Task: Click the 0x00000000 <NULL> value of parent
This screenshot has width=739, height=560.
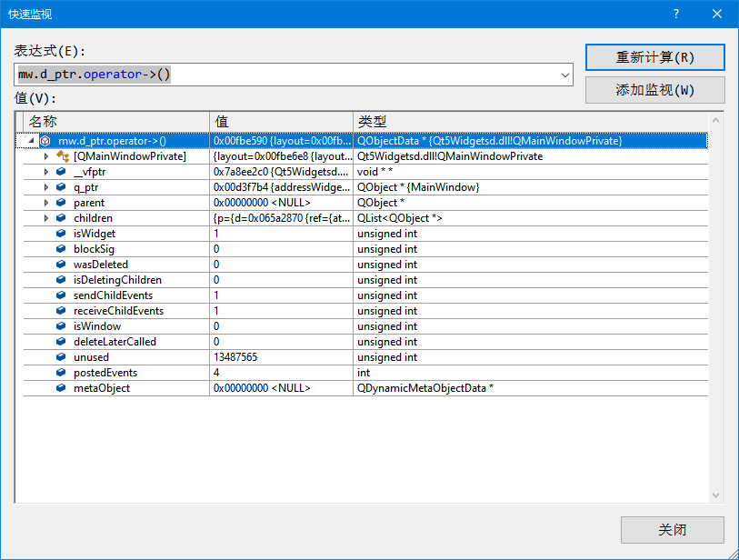Action: click(x=262, y=203)
